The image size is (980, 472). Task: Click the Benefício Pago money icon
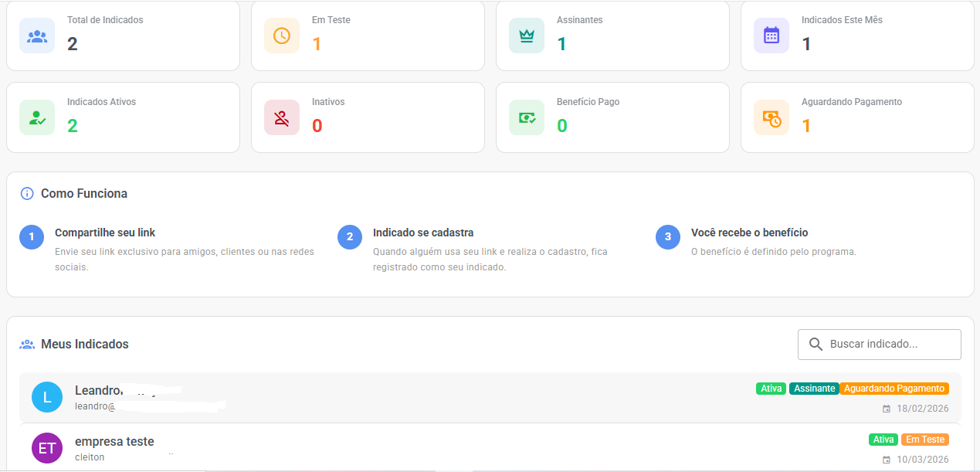coord(527,117)
